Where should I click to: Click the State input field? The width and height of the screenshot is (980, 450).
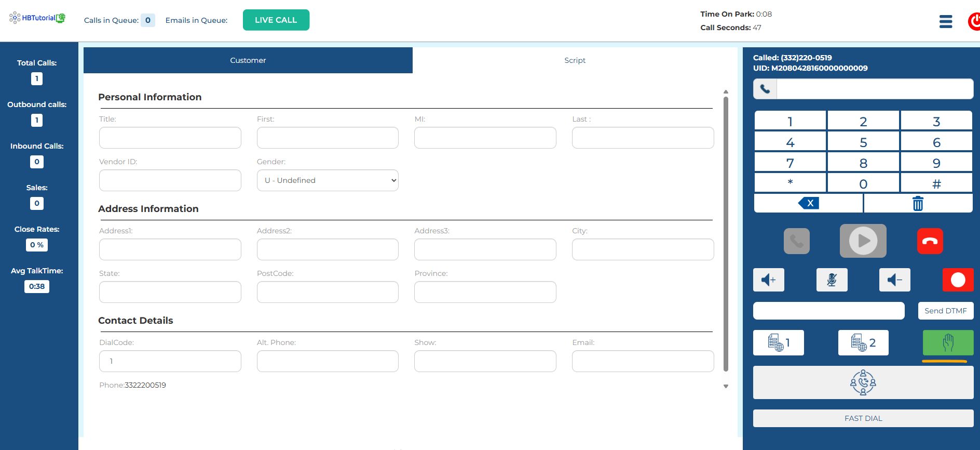(170, 292)
